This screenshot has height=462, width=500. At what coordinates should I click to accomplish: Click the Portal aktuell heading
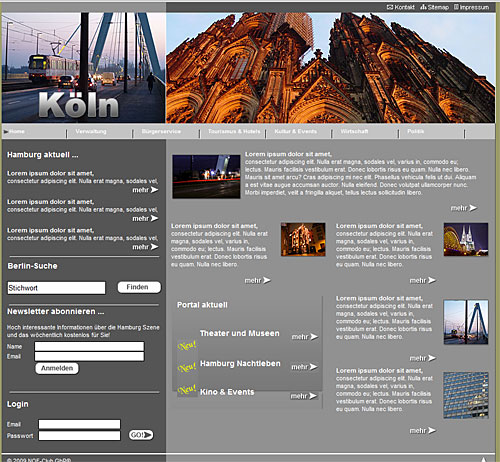coord(202,305)
